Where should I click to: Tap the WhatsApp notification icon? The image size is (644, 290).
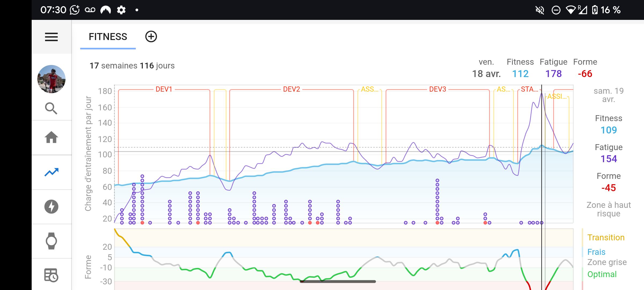(x=75, y=10)
